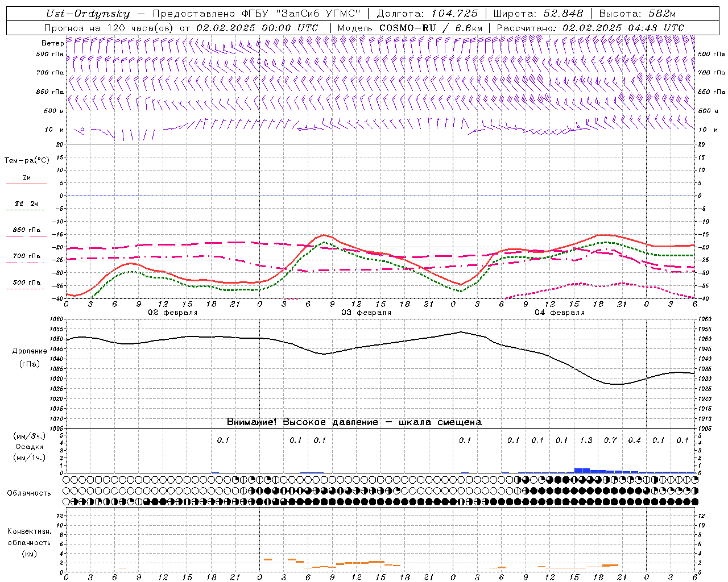728x582 pixels.
Task: Click the Ust-Ordynsky station title
Action: click(88, 14)
